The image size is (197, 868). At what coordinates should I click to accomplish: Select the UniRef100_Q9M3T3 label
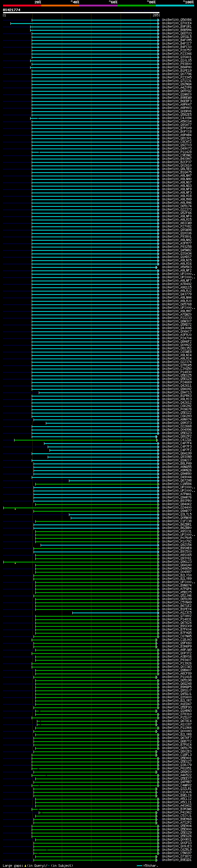(176, 423)
